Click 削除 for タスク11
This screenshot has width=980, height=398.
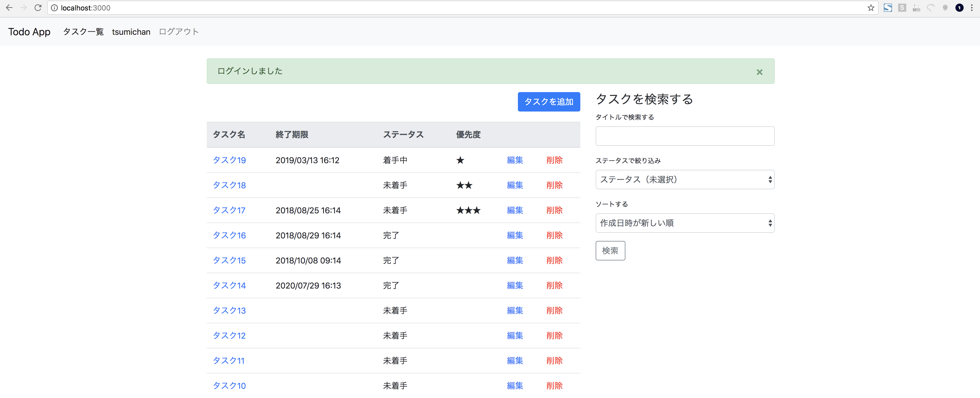[554, 361]
